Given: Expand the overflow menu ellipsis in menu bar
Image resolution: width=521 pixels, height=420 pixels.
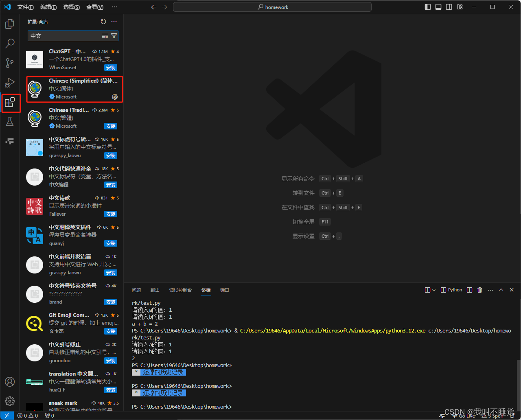Looking at the screenshot, I should point(114,7).
